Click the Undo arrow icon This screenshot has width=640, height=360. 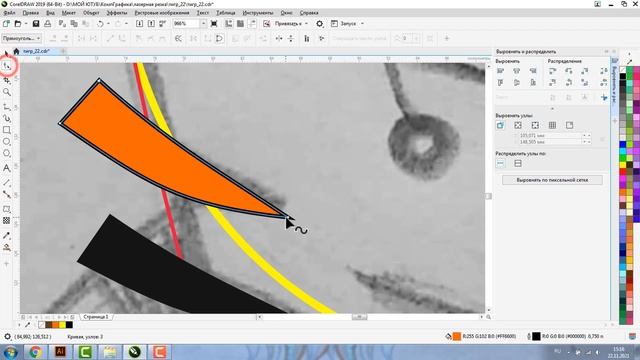100,24
